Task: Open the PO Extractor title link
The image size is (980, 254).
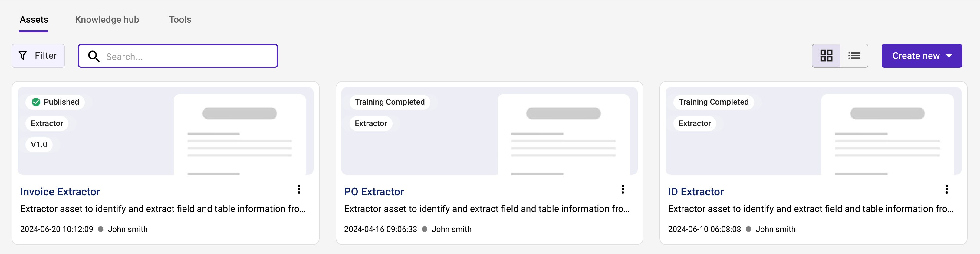Action: point(374,192)
